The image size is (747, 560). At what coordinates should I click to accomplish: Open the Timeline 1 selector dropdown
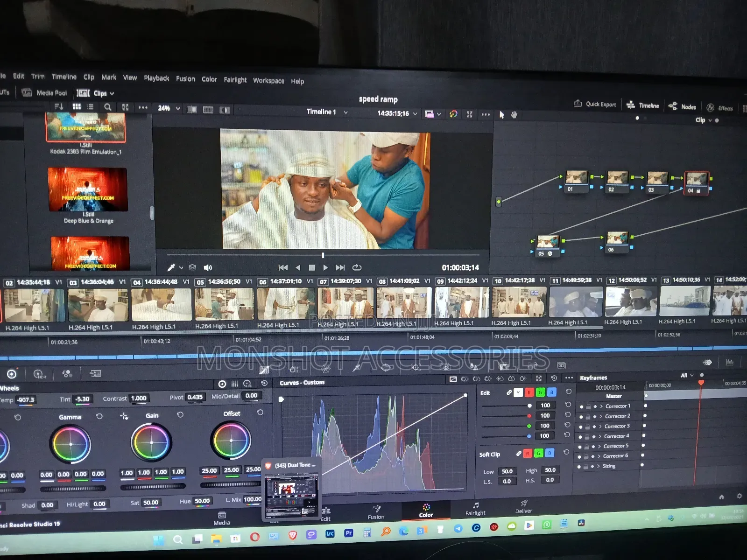345,112
